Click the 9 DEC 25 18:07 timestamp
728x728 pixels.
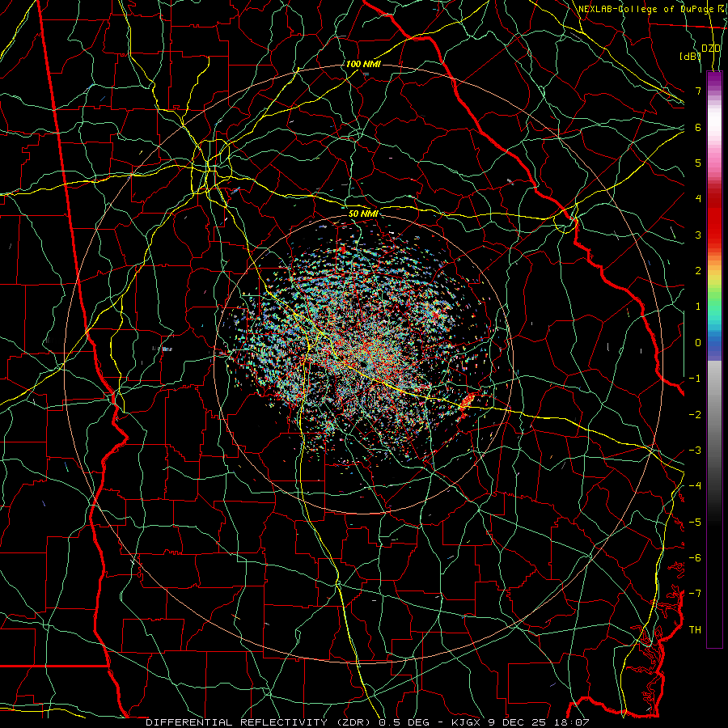[x=539, y=722]
